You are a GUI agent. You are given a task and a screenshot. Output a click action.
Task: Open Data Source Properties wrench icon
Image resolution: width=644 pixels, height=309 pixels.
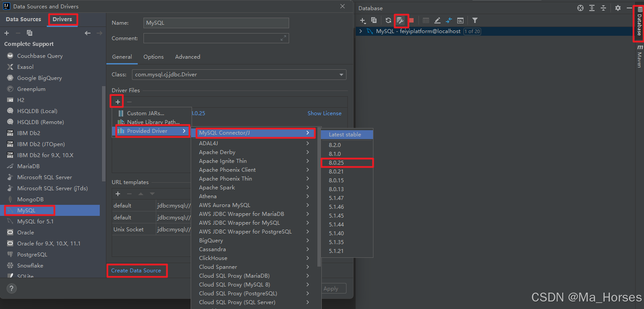point(400,20)
